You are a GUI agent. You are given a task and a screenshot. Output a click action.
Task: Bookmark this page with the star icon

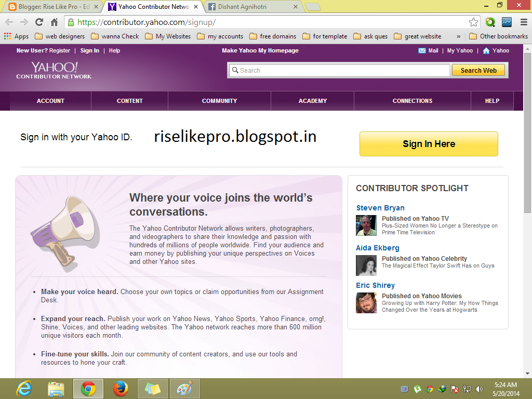click(x=474, y=22)
